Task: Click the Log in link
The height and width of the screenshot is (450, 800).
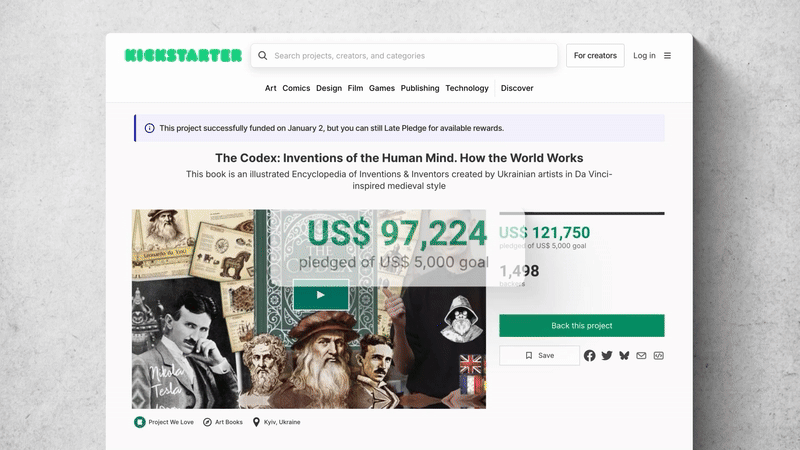Action: click(644, 56)
